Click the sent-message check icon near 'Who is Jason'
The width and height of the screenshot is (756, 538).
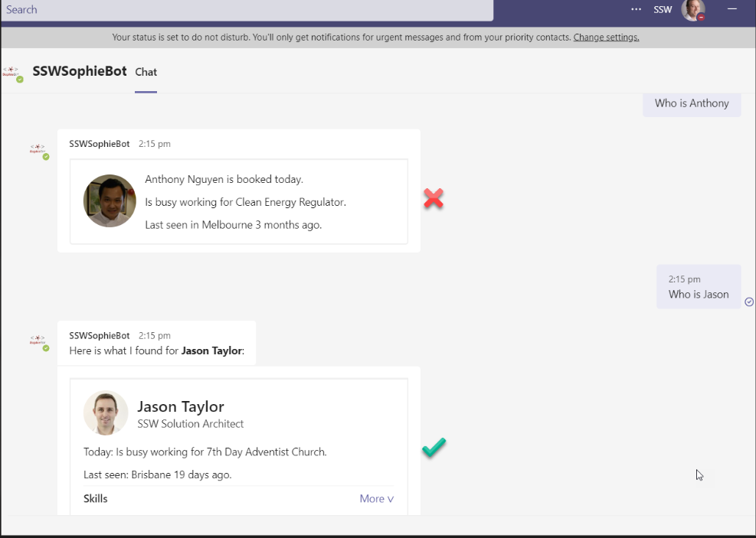point(749,302)
